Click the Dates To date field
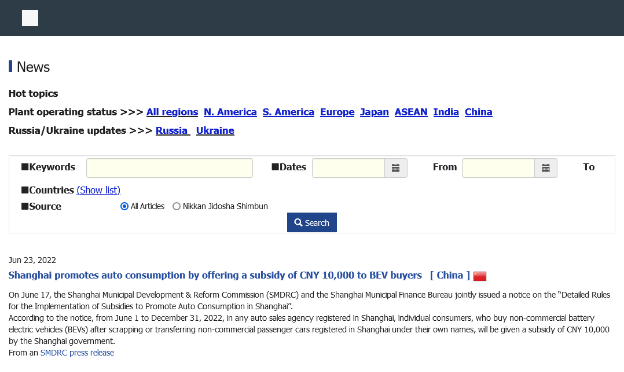This screenshot has width=624, height=372. click(499, 168)
